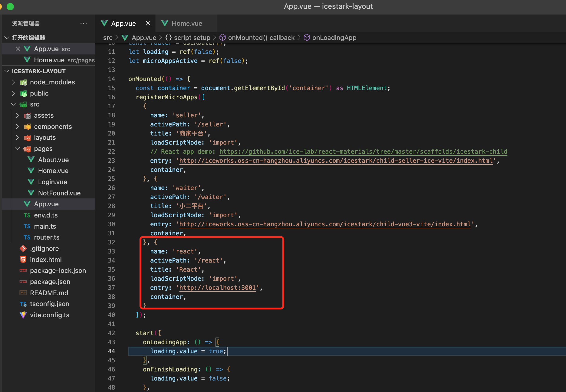566x392 pixels.
Task: Expand the layouts folder chevron
Action: tap(17, 138)
